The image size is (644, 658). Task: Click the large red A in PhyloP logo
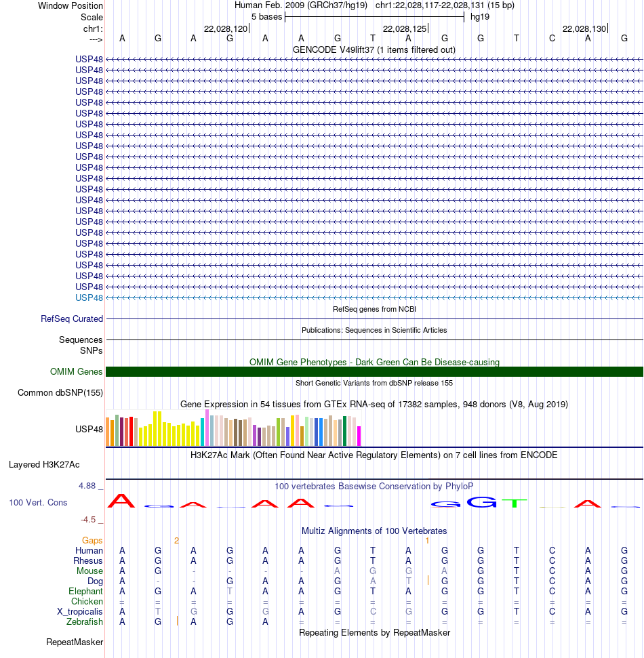122,501
